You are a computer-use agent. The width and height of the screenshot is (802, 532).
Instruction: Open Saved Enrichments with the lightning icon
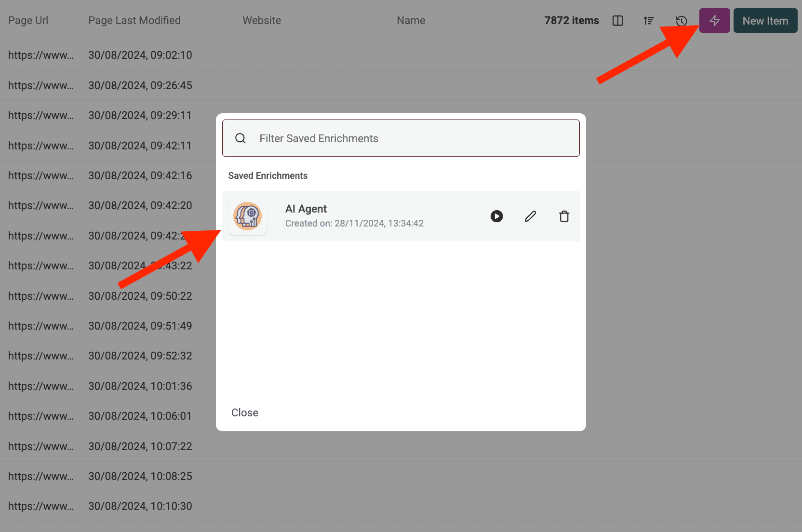click(x=714, y=20)
